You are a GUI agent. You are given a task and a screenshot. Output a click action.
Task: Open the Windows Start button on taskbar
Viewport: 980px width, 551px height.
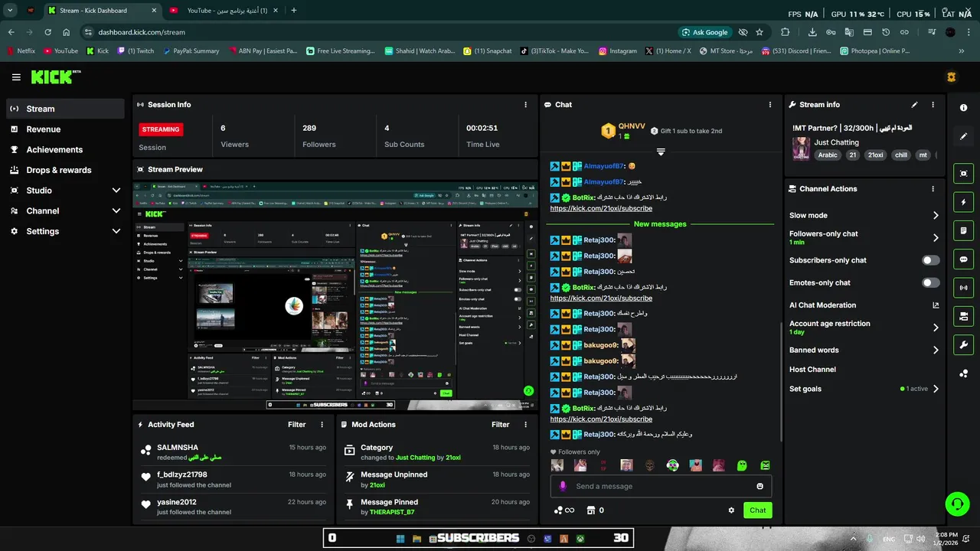(400, 539)
